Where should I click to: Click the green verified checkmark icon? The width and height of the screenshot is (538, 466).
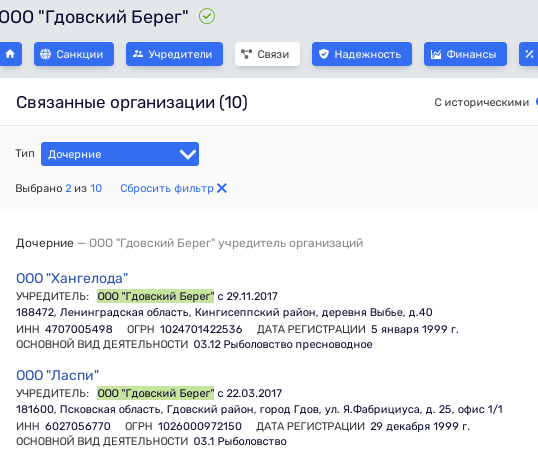coord(207,16)
